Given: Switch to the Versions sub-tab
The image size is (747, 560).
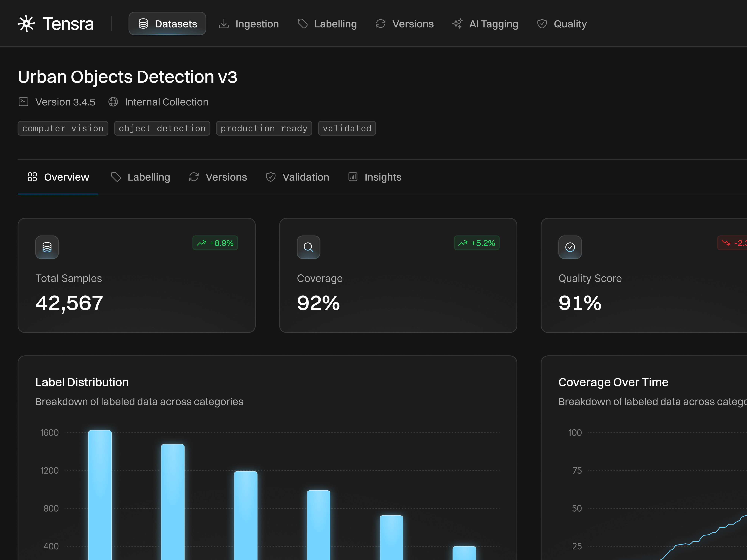Looking at the screenshot, I should click(x=218, y=177).
